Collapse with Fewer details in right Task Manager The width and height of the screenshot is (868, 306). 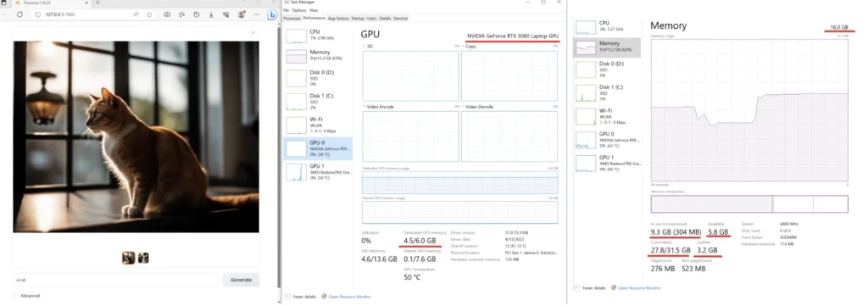pyautogui.click(x=590, y=287)
